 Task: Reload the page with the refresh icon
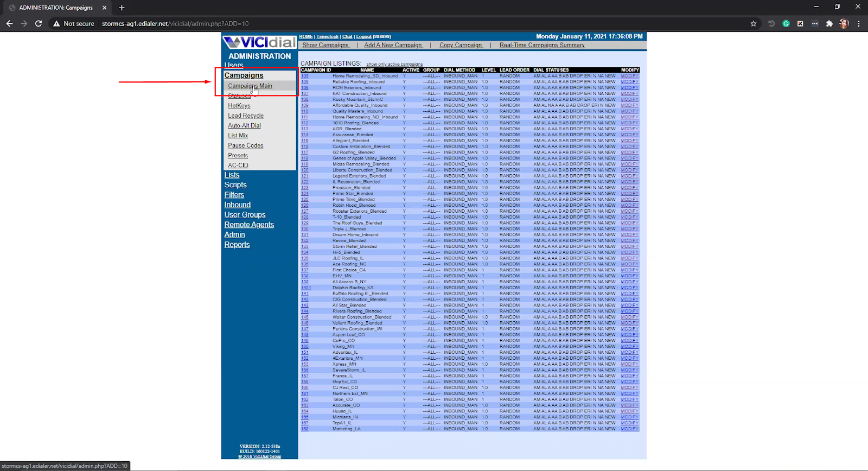pos(39,23)
